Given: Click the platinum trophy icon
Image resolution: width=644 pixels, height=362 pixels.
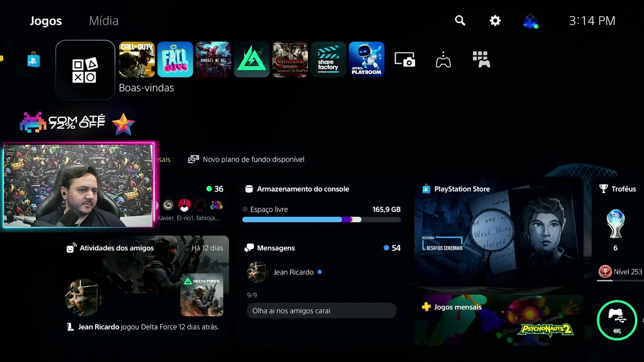Looking at the screenshot, I should [x=615, y=223].
